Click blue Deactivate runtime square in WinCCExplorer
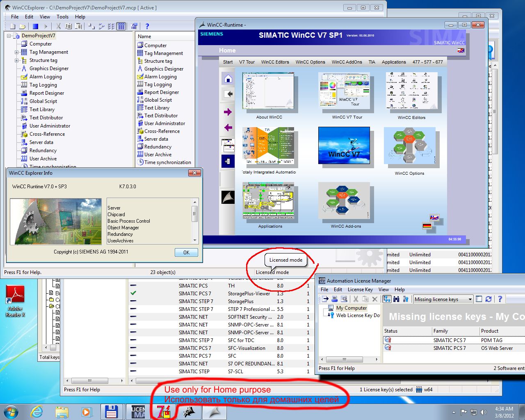Viewport: 525px width, 420px height. coord(35,26)
